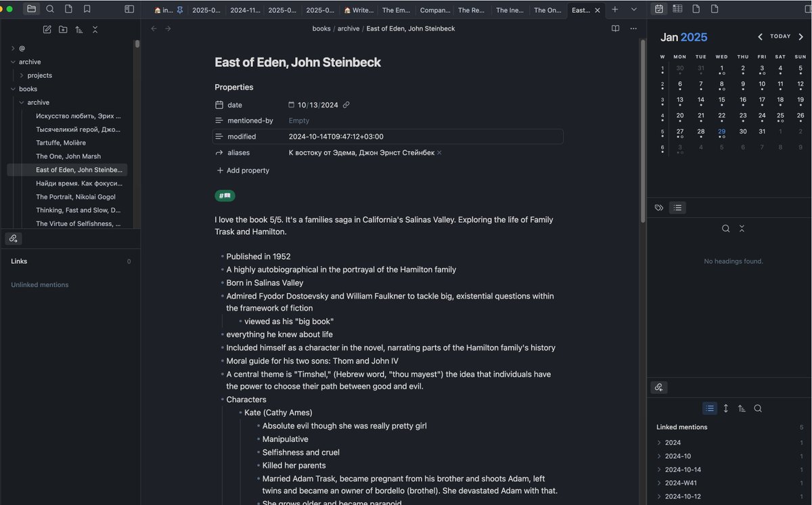Switch to the Write... tab
This screenshot has height=505, width=812.
point(358,10)
